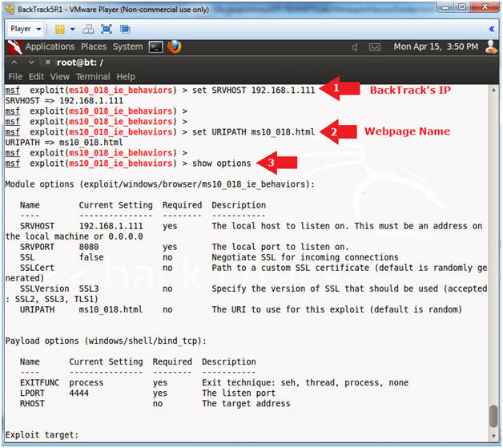Open the Applications menu
The height and width of the screenshot is (448, 503).
click(x=50, y=46)
